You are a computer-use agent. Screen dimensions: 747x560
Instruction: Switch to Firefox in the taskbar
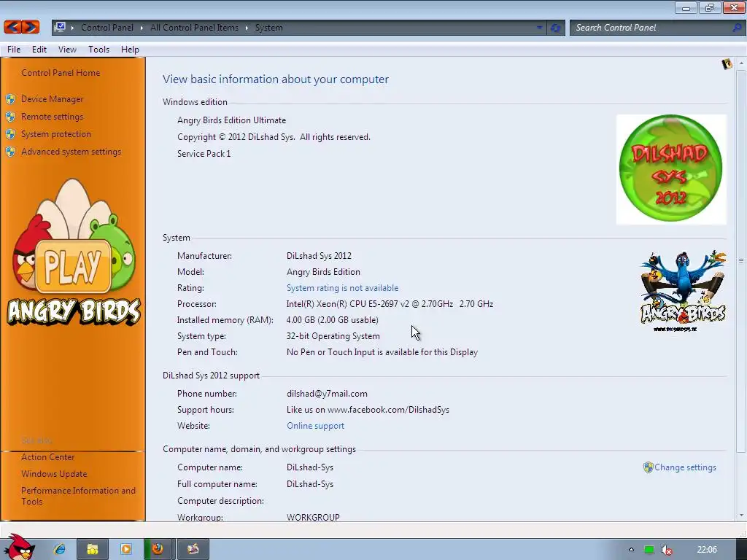coord(158,549)
